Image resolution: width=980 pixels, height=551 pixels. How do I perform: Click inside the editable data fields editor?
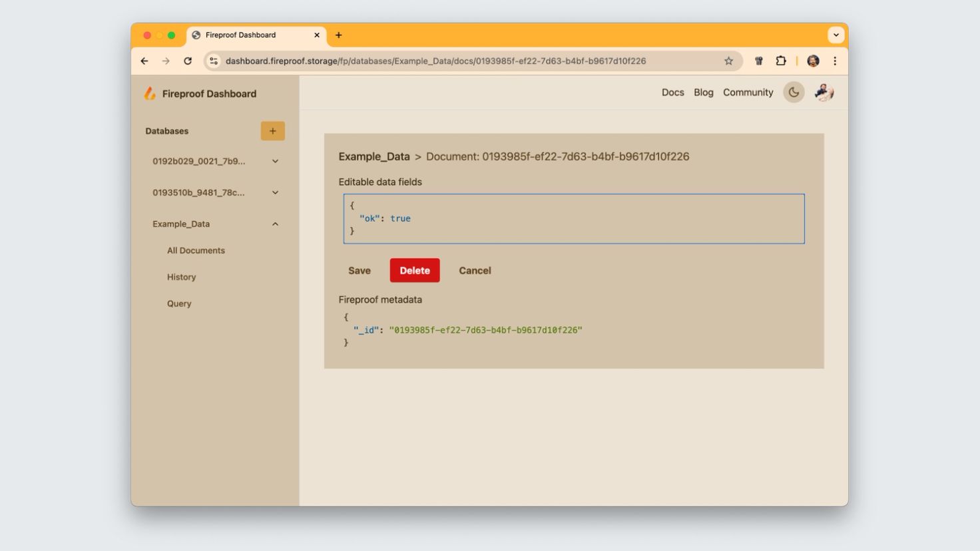[573, 219]
